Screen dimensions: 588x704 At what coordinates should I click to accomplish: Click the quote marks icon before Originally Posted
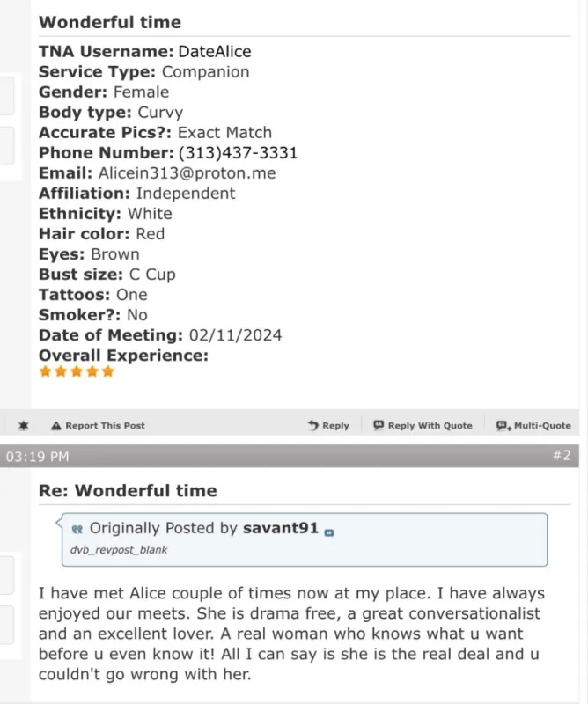coord(77,529)
